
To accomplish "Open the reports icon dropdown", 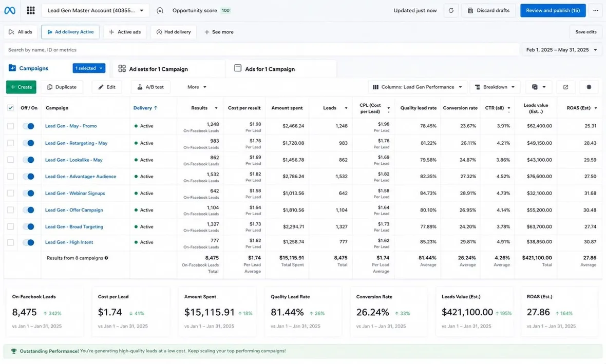I will click(539, 87).
